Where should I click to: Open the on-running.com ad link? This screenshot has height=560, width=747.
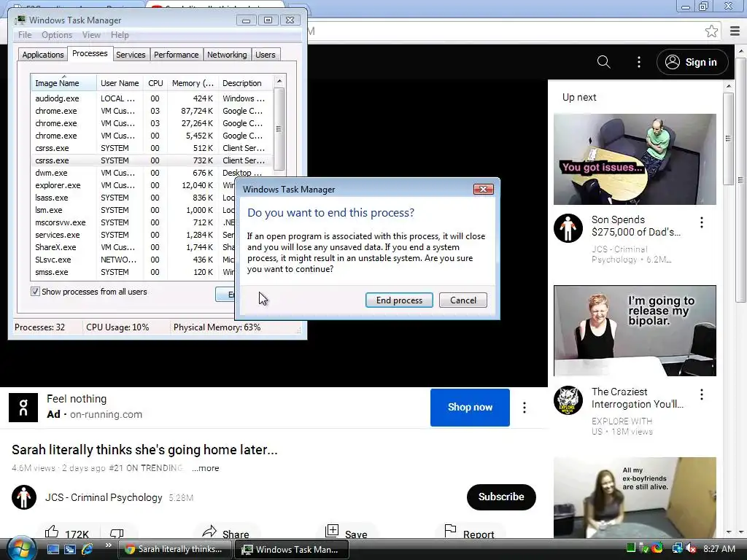point(106,414)
